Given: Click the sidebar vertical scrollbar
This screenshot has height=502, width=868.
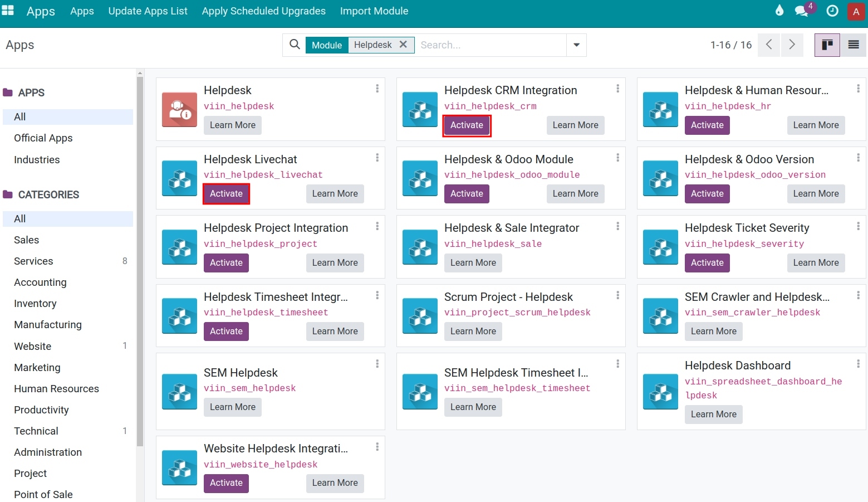Looking at the screenshot, I should 140,262.
